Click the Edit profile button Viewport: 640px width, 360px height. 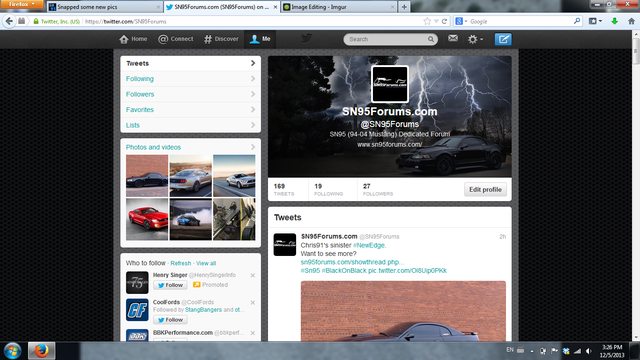click(x=485, y=189)
